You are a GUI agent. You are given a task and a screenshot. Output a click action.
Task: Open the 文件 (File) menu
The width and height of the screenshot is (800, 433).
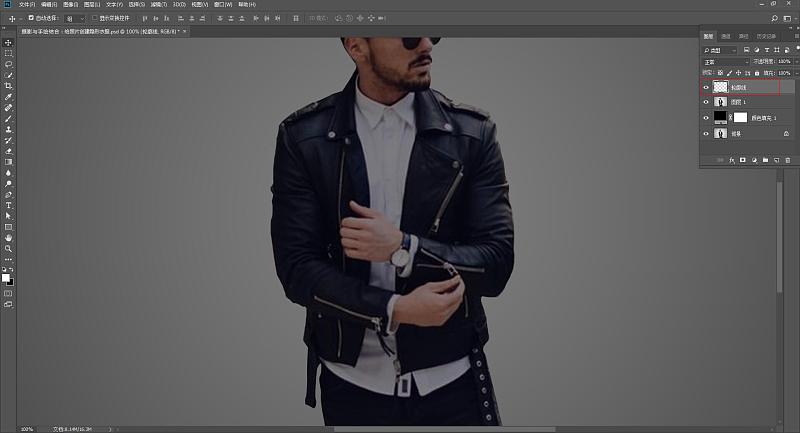[x=27, y=4]
